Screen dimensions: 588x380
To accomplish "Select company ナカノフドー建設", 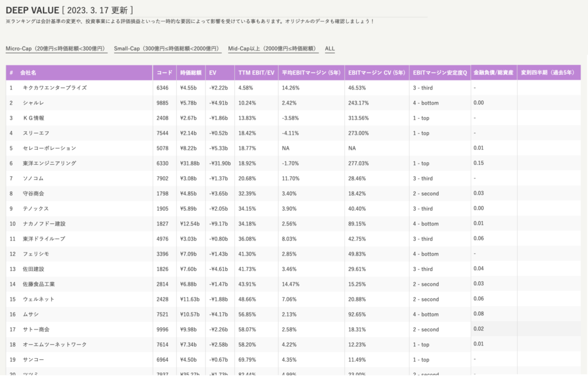I will 44,224.
